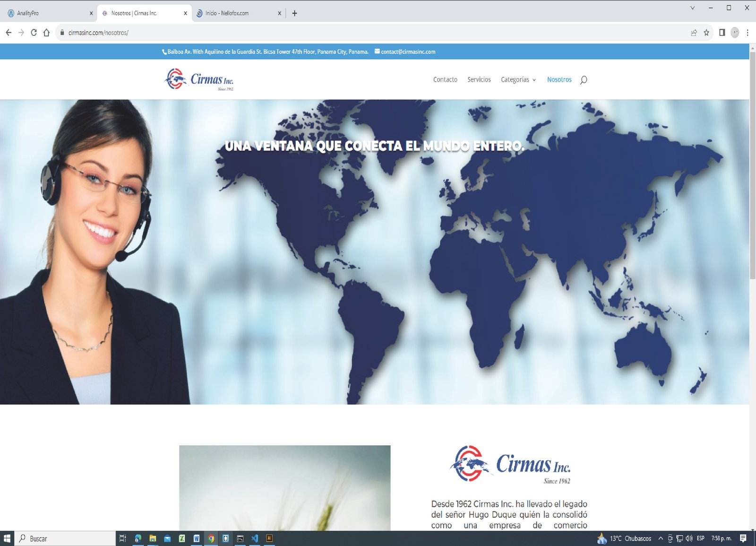Screen dimensions: 756x546
Task: Click the phone icon in the blue top bar
Action: pos(164,52)
